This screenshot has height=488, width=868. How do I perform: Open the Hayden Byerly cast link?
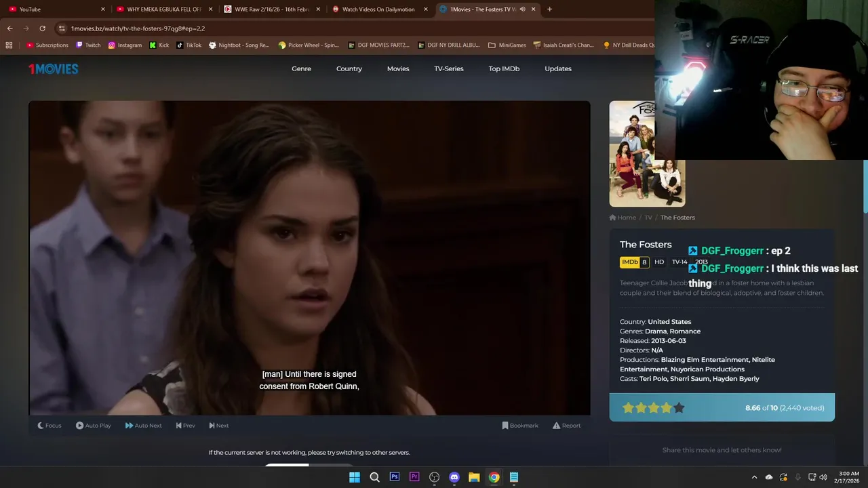coord(735,379)
